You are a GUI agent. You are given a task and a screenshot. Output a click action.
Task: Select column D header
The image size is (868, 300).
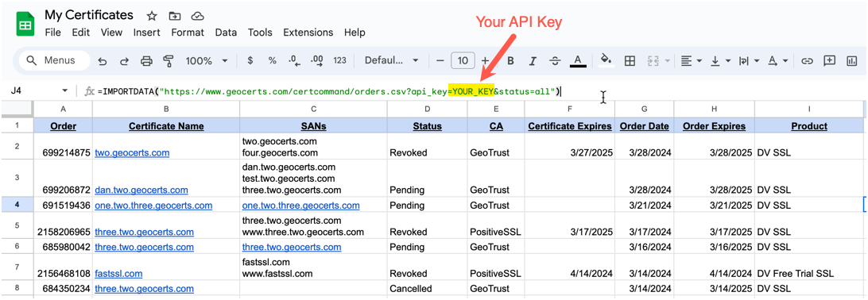(427, 110)
